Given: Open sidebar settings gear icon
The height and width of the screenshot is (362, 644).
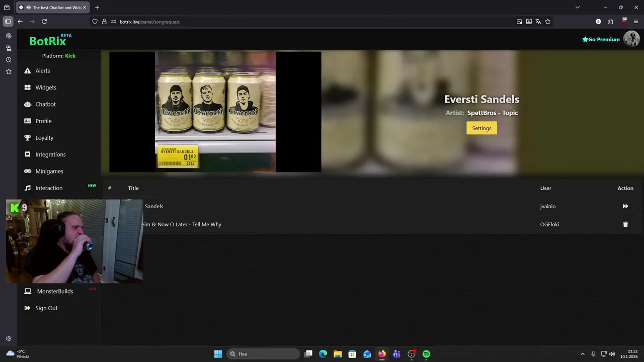Looking at the screenshot, I should point(9,339).
